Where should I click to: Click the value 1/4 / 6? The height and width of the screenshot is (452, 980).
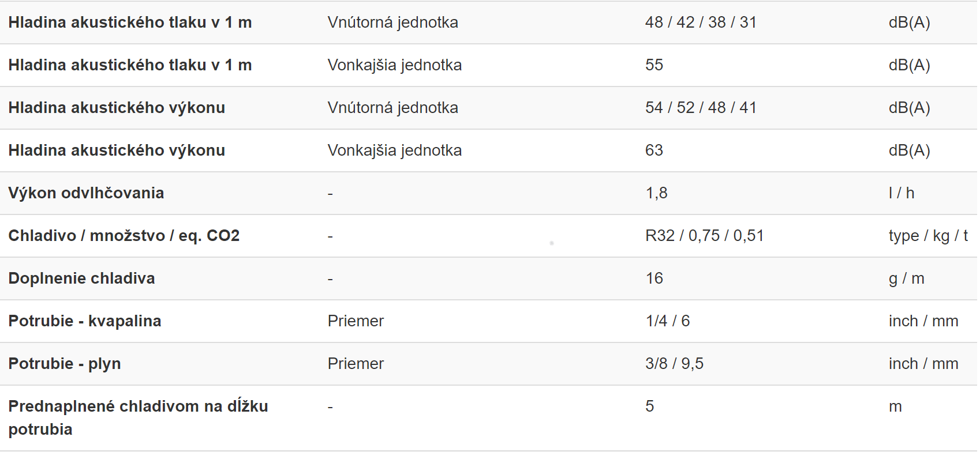pyautogui.click(x=668, y=321)
